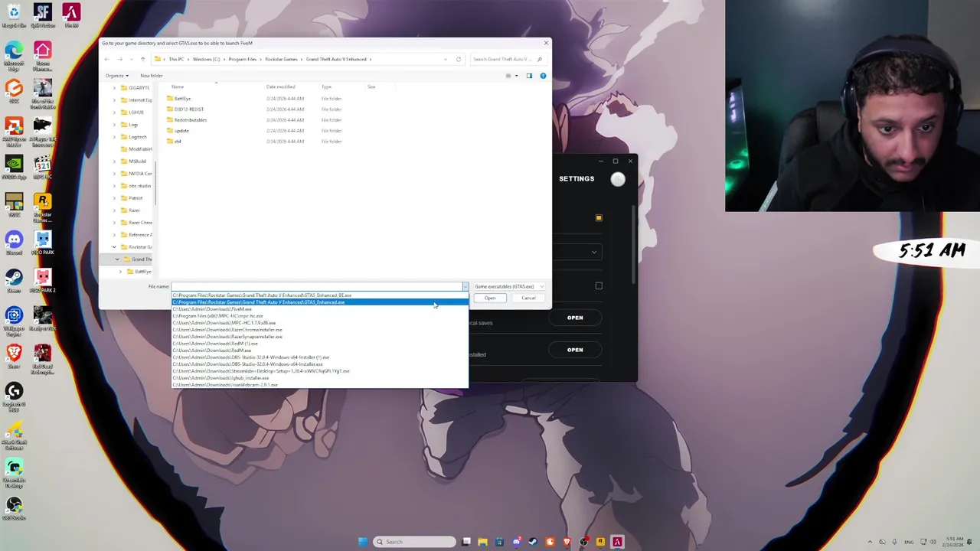Expand the GIGABYTE tree node

114,88
